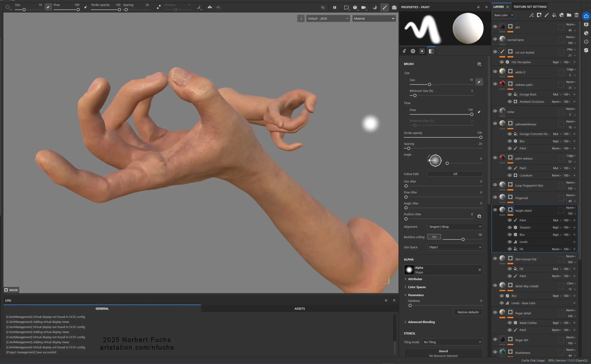The width and height of the screenshot is (591, 364).
Task: Hide the dirt layer
Action: (x=495, y=27)
